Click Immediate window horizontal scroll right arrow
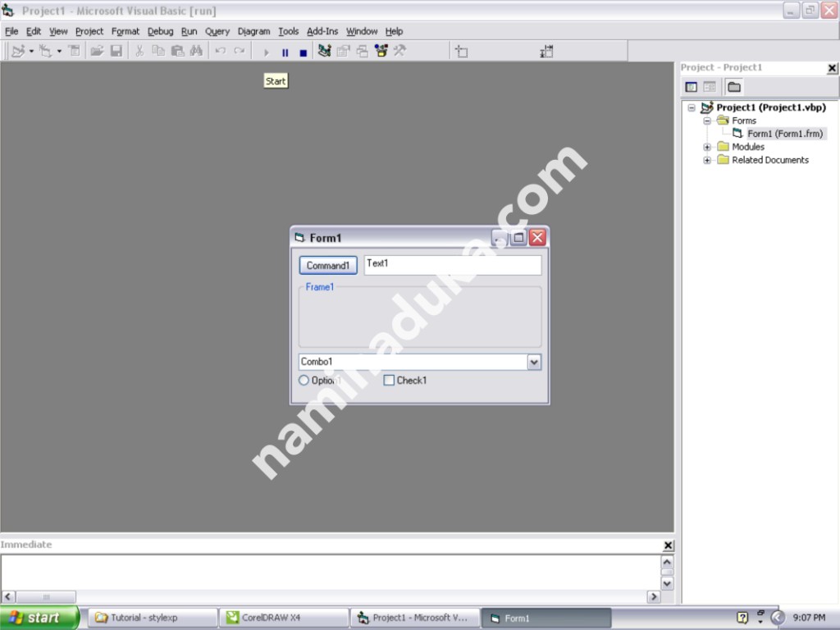Screen dimensions: 840x630 [654, 596]
